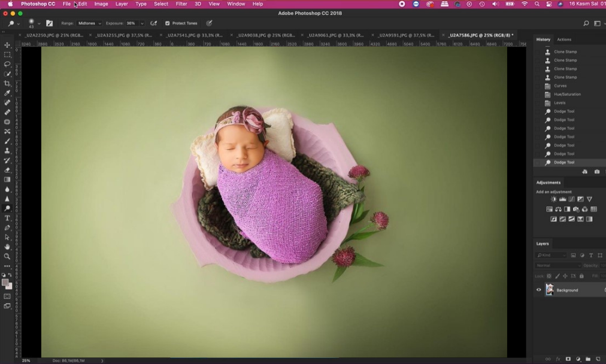Enable airbrush-style build-up effects

point(153,23)
